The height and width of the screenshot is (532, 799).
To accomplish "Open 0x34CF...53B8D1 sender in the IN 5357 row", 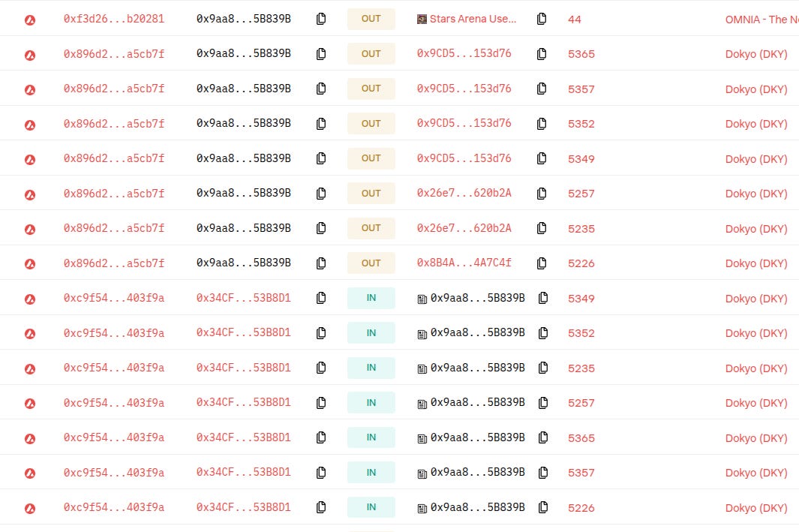I will click(x=244, y=473).
